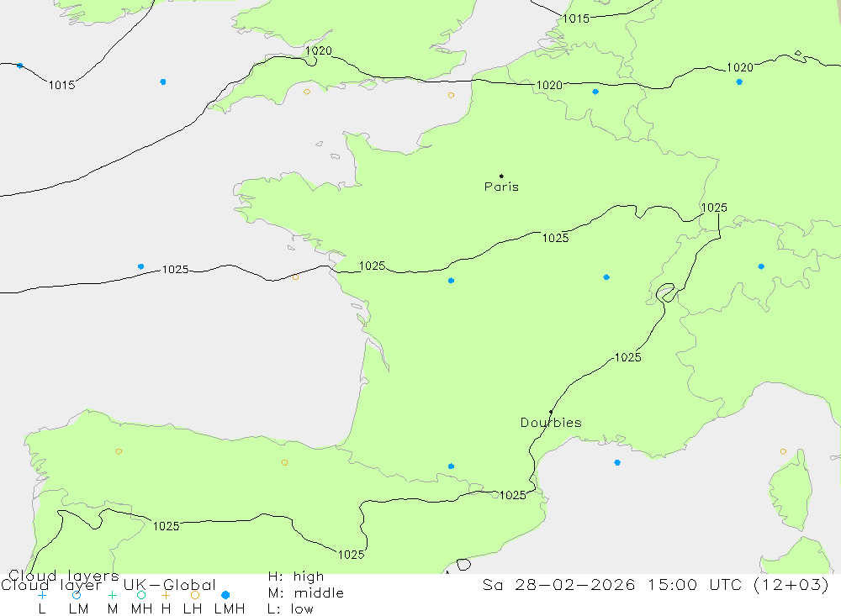Click blue Atlantic marker beside the 1025 label
Screen dimensions: 841x616
pyautogui.click(x=141, y=266)
